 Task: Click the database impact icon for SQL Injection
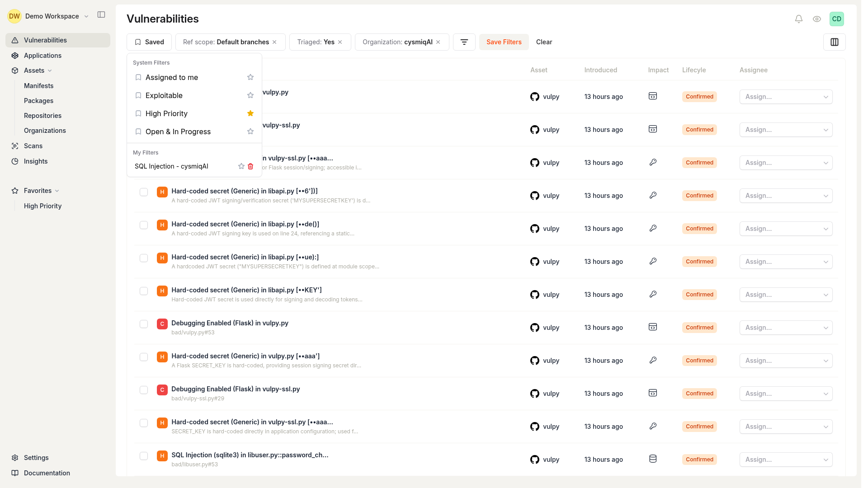[652, 458]
